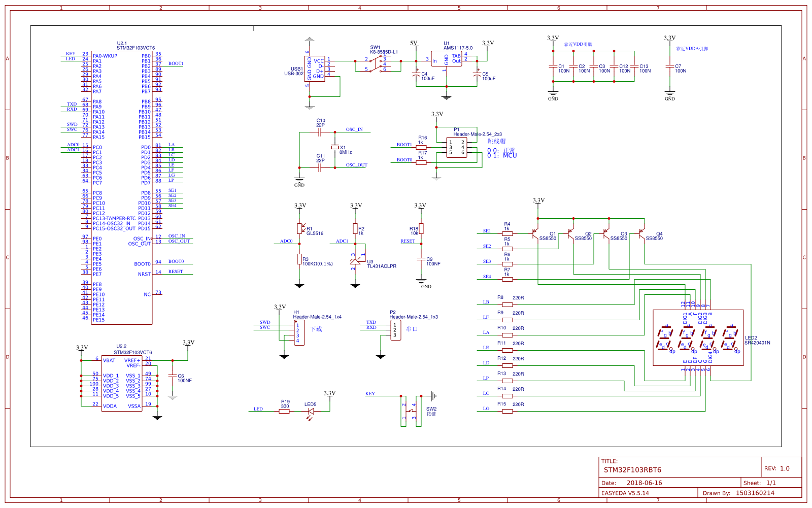812x508 pixels.
Task: Click the EASYEDA V5.5.14 text
Action: click(x=625, y=493)
